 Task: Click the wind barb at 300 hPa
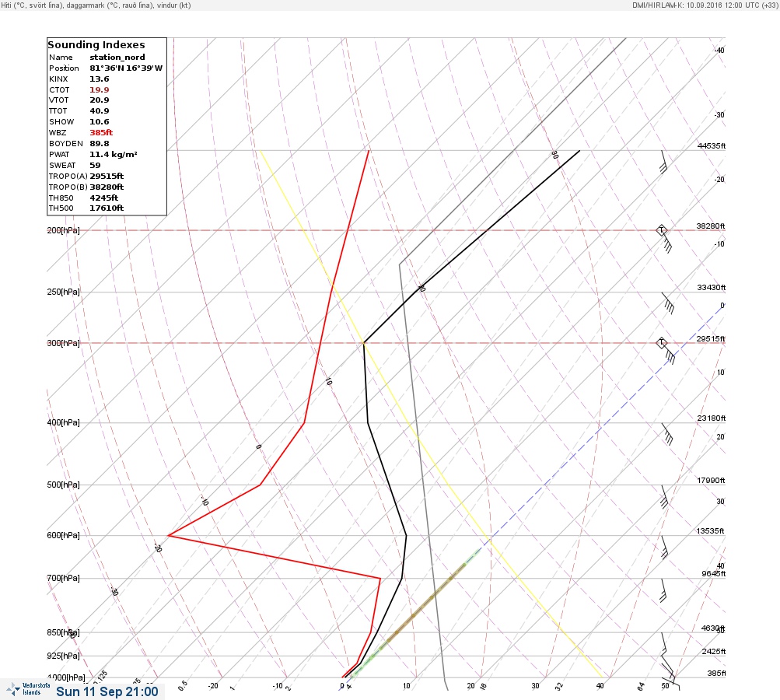(x=666, y=351)
